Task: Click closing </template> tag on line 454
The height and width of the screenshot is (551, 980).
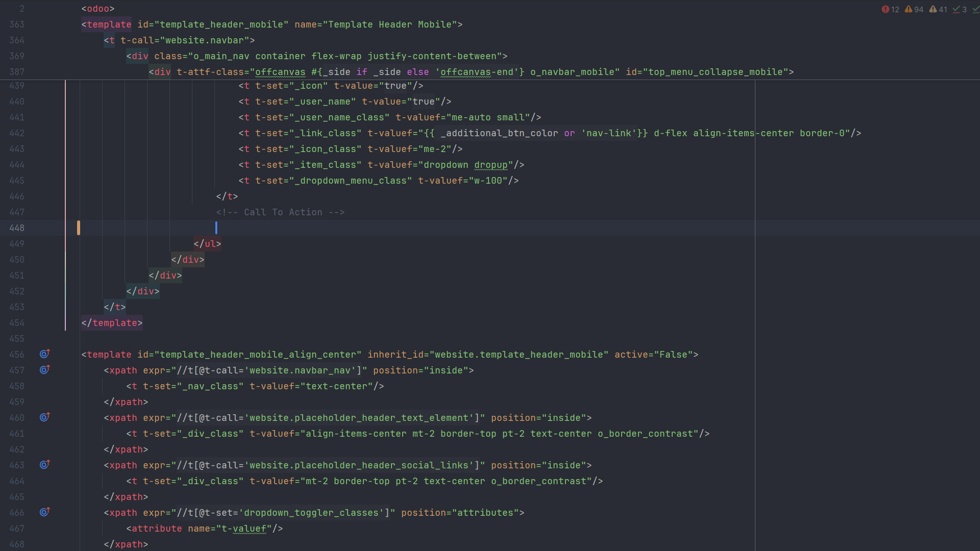Action: point(112,323)
